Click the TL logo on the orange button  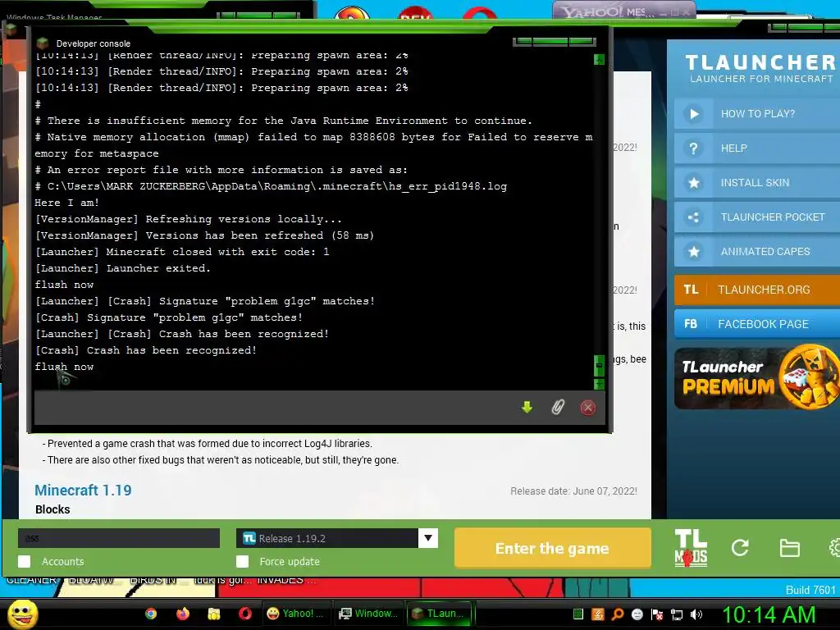tap(691, 290)
